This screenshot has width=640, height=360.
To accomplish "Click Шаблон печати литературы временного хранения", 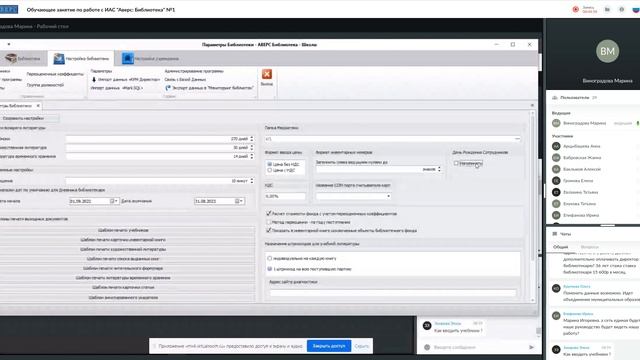I will [123, 278].
